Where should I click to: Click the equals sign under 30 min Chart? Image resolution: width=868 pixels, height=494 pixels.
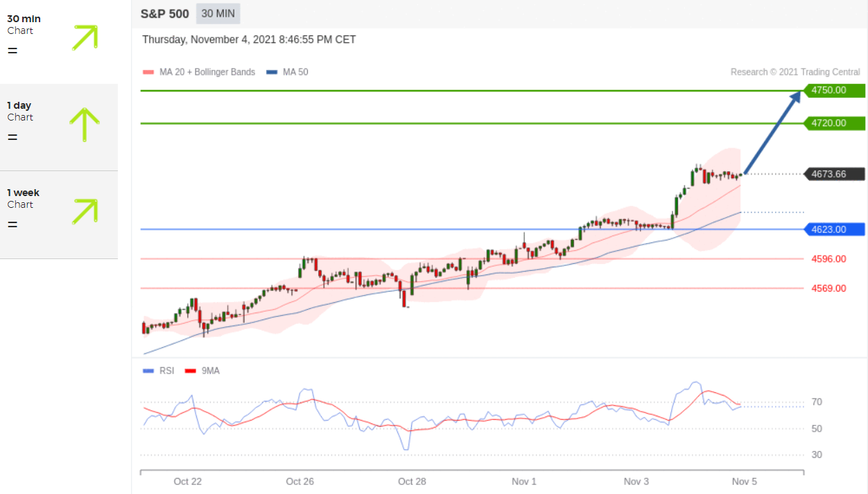pyautogui.click(x=12, y=51)
